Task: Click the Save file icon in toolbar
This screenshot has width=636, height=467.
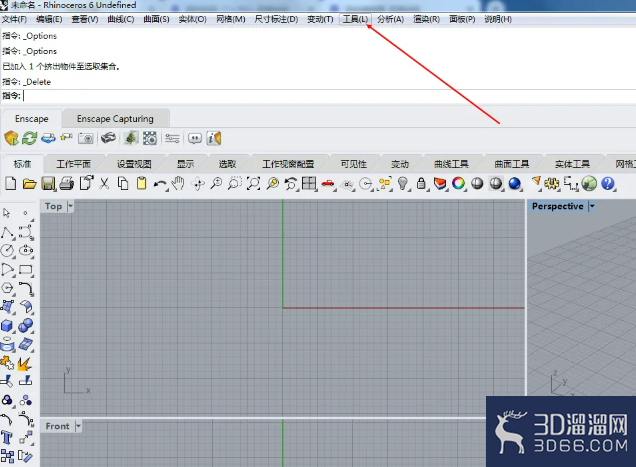Action: pyautogui.click(x=48, y=184)
